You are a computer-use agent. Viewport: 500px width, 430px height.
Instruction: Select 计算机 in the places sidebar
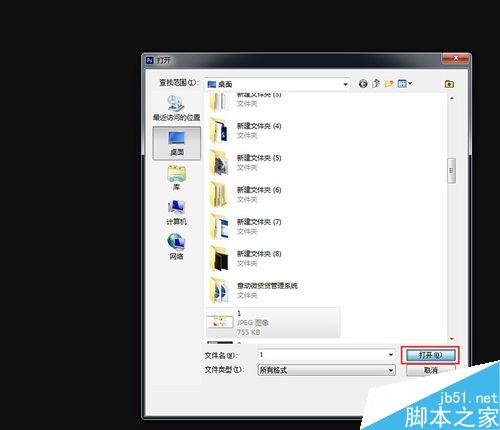[x=176, y=213]
